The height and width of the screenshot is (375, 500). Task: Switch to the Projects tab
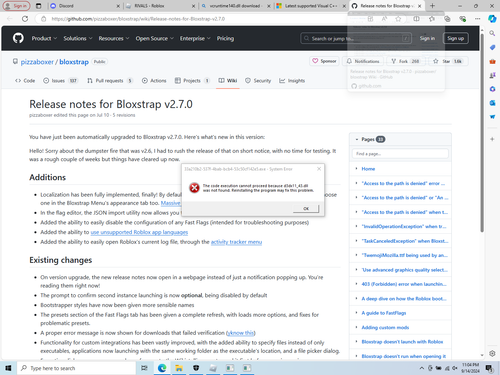[192, 81]
